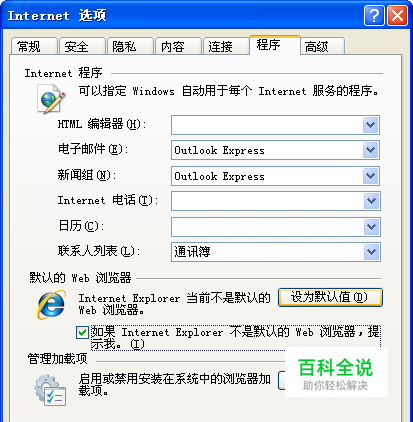Expand the 日历 dropdown
The height and width of the screenshot is (422, 413).
tap(372, 227)
